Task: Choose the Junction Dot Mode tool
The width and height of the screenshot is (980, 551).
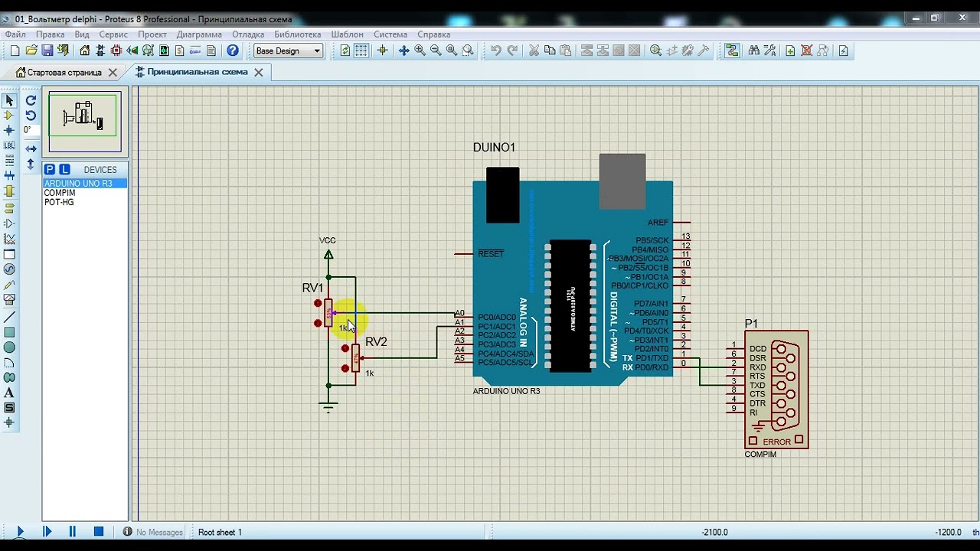Action: [x=9, y=131]
